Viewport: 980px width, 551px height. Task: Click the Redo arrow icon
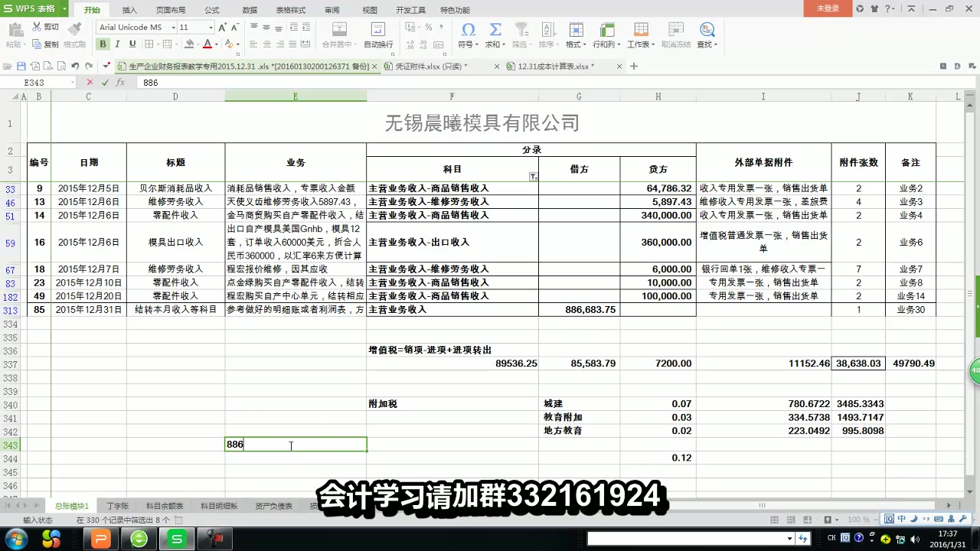89,67
